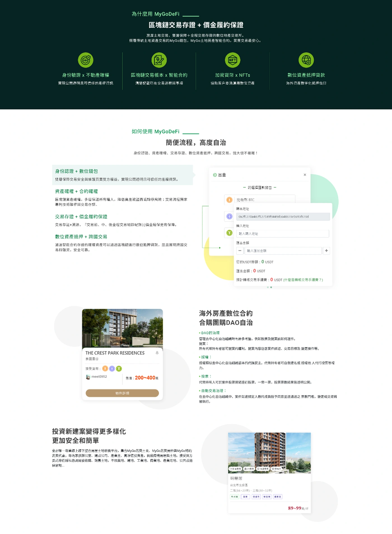Screen dimensions: 392x534
Task: Click the VR pill on 明慧居 photo
Action: point(249,468)
